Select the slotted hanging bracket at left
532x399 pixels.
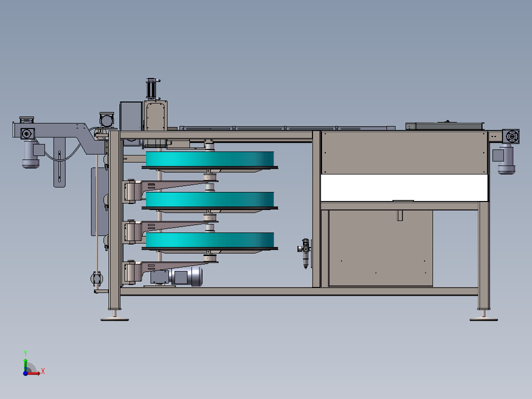59,162
